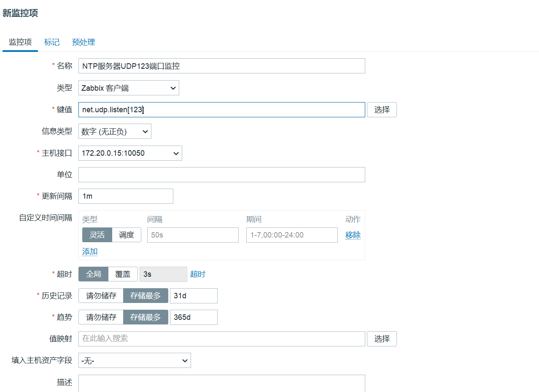This screenshot has height=392, width=539.
Task: Click the 添加 interval link
Action: [x=90, y=251]
